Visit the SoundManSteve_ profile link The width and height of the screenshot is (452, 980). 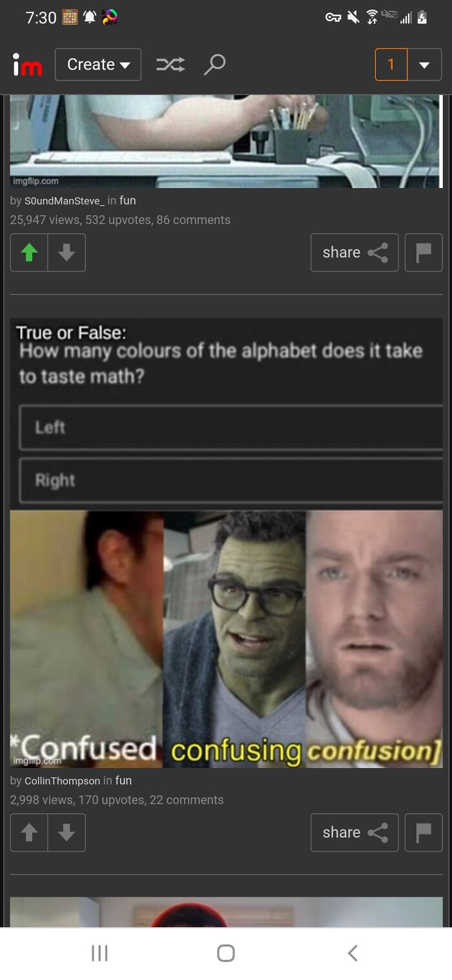(65, 201)
